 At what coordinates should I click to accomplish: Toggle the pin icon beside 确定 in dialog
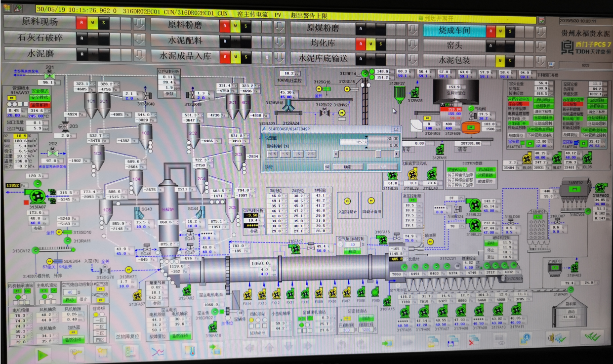pyautogui.click(x=327, y=167)
